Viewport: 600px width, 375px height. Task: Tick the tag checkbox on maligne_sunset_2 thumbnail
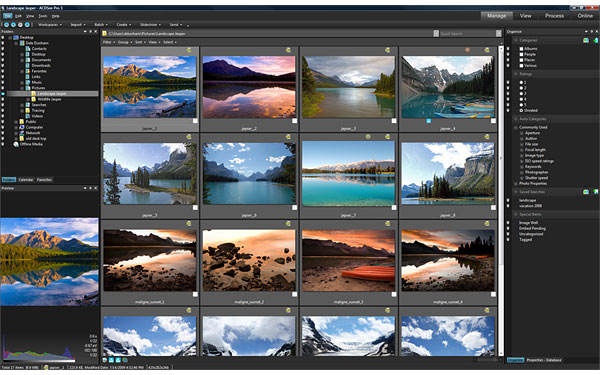(x=295, y=294)
